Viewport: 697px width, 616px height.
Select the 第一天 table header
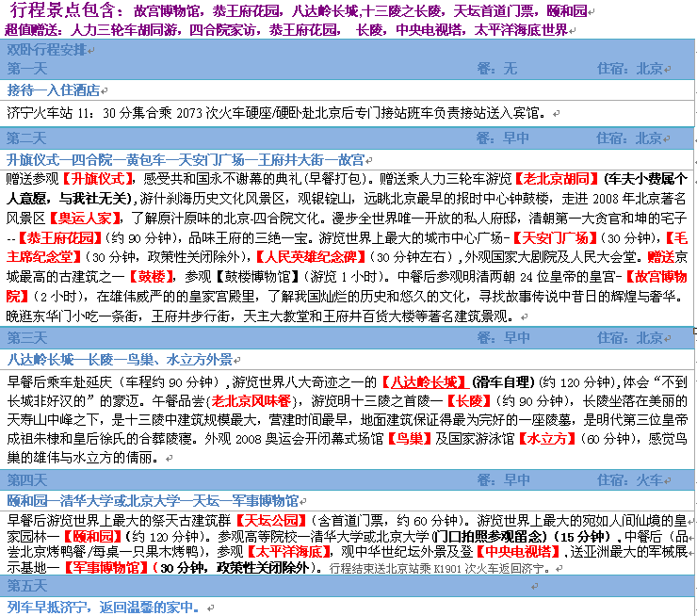(26, 68)
